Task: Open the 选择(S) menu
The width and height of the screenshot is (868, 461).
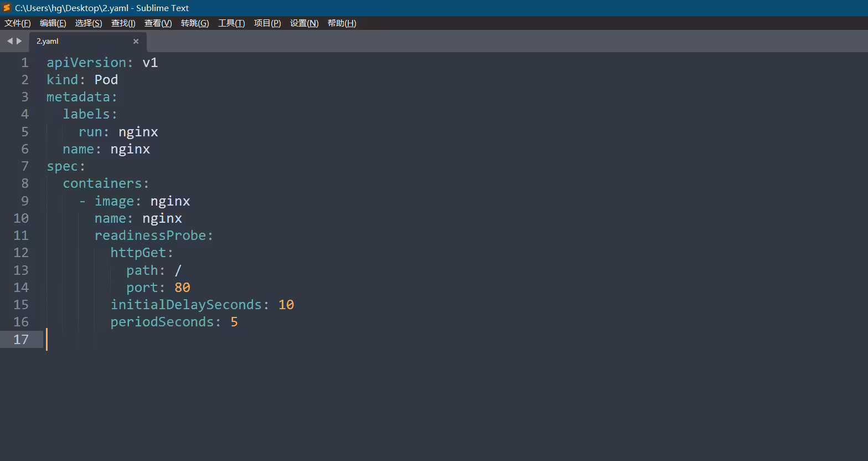Action: (x=89, y=23)
